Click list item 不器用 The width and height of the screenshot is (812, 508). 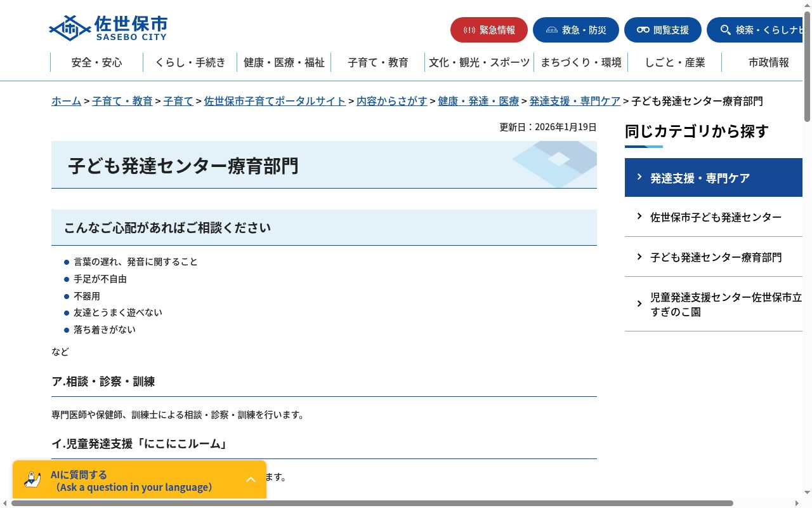(87, 296)
